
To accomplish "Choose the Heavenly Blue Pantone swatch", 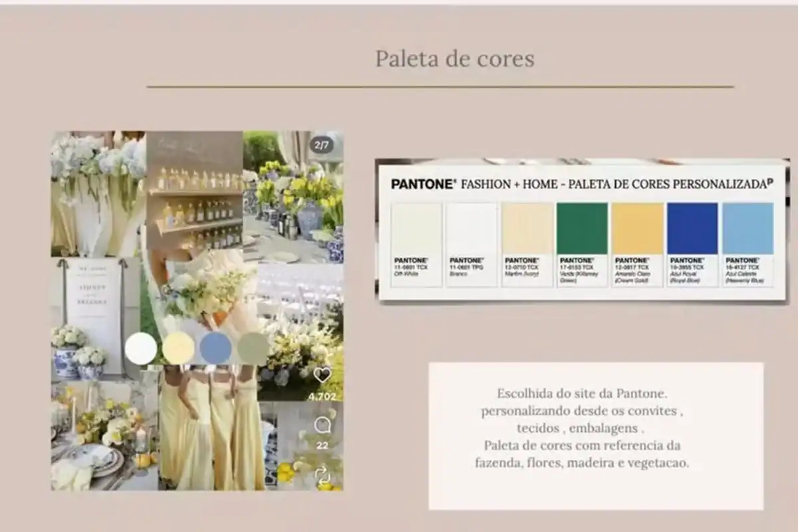I will pos(747,229).
